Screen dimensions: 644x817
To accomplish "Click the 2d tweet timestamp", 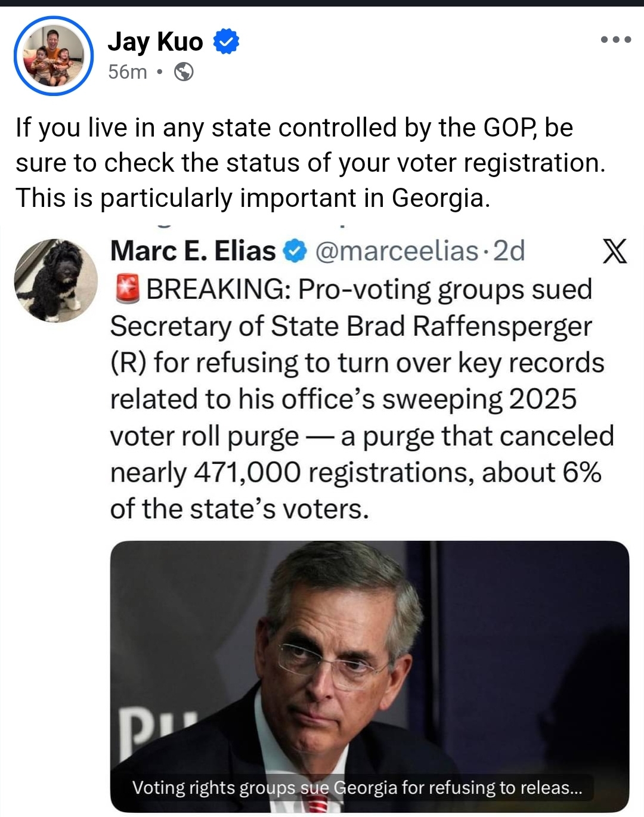I will [509, 251].
